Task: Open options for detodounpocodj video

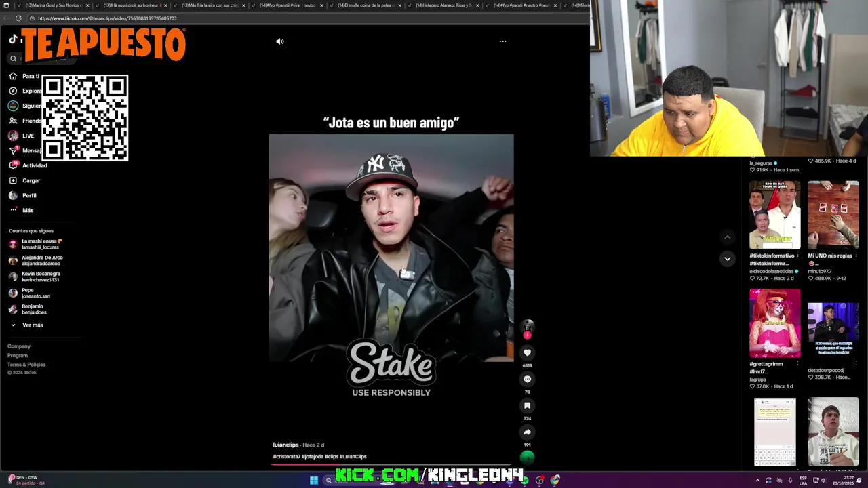Action: coord(856,364)
